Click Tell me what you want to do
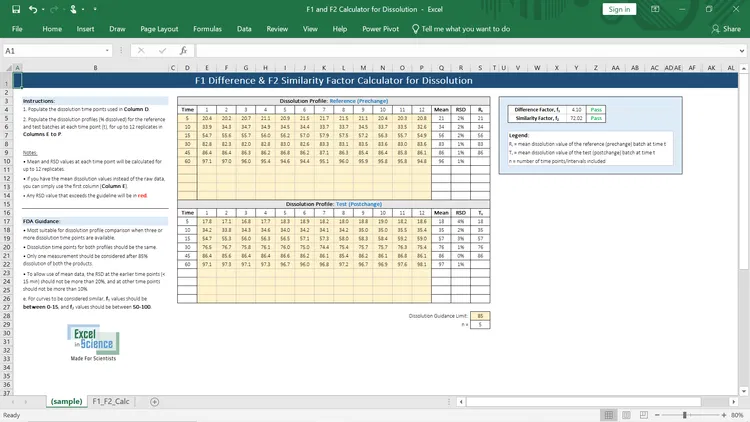The width and height of the screenshot is (750, 422). (461, 29)
